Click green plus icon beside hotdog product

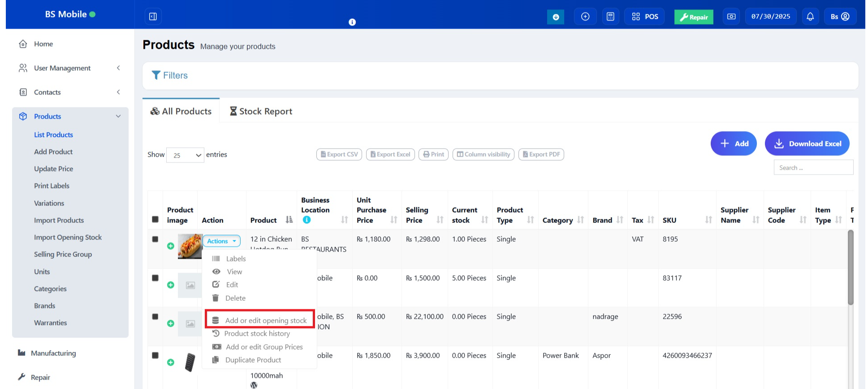tap(171, 246)
